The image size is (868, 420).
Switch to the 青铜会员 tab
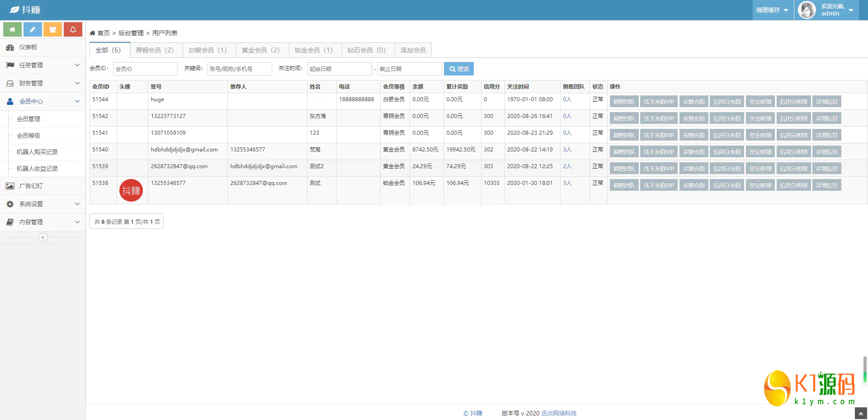[x=155, y=50]
